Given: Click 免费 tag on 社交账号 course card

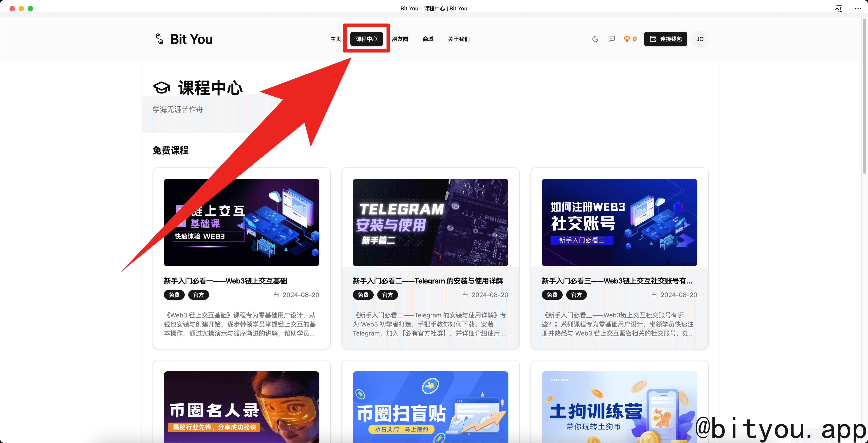Looking at the screenshot, I should click(x=552, y=295).
